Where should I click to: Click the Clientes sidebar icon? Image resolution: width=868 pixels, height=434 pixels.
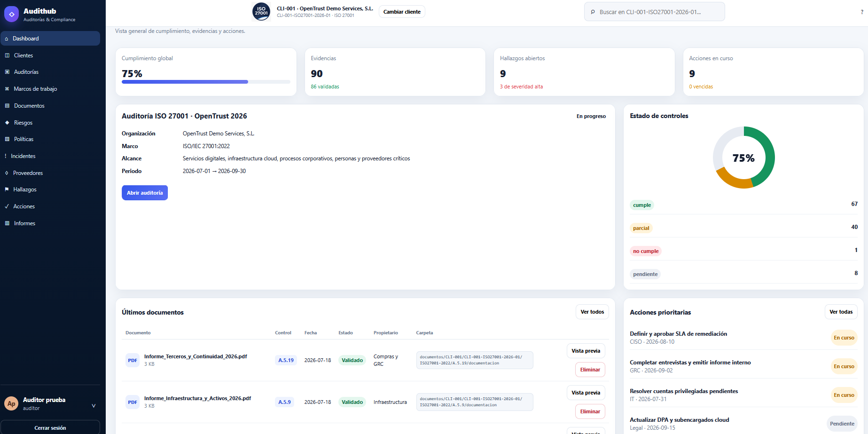click(7, 55)
